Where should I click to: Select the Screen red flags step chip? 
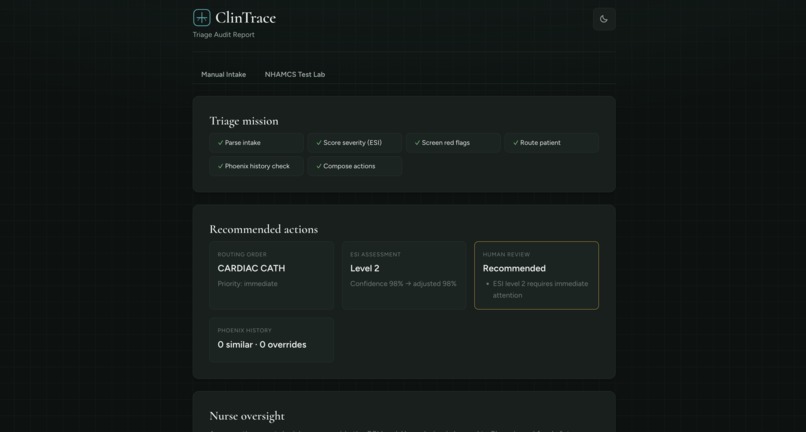(x=453, y=143)
